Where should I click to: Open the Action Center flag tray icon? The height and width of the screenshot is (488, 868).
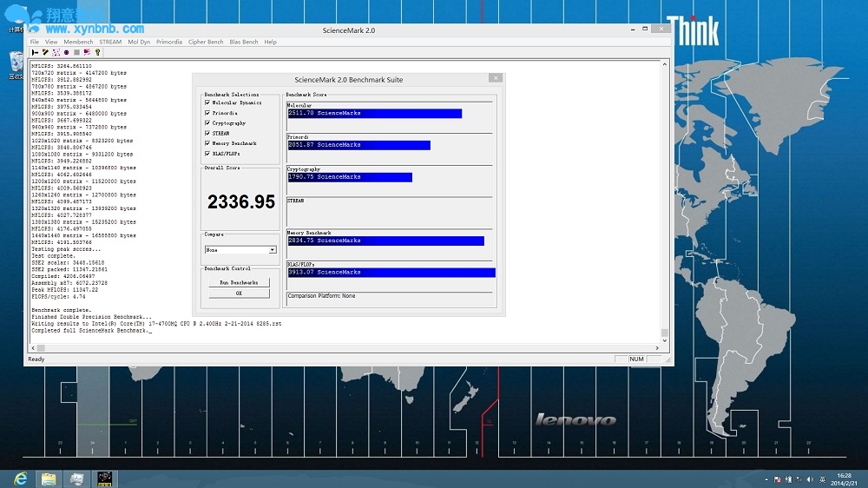777,479
